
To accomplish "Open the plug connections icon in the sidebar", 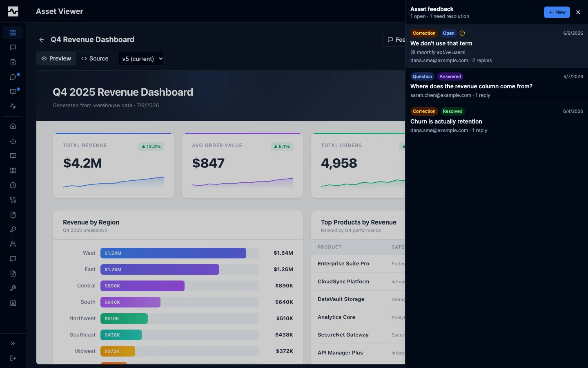I will [13, 200].
